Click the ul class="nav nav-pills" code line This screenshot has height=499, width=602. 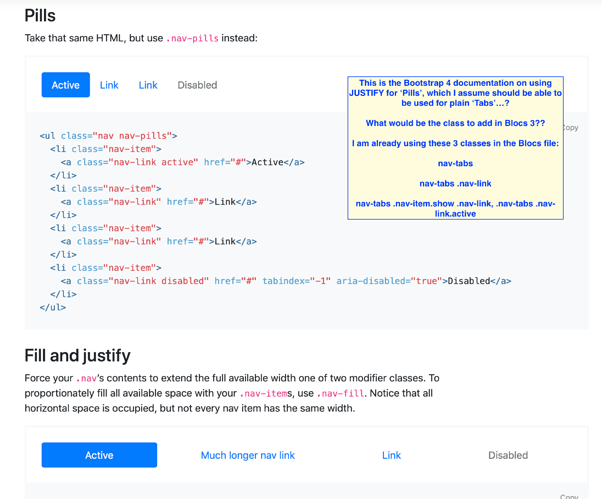tap(108, 135)
